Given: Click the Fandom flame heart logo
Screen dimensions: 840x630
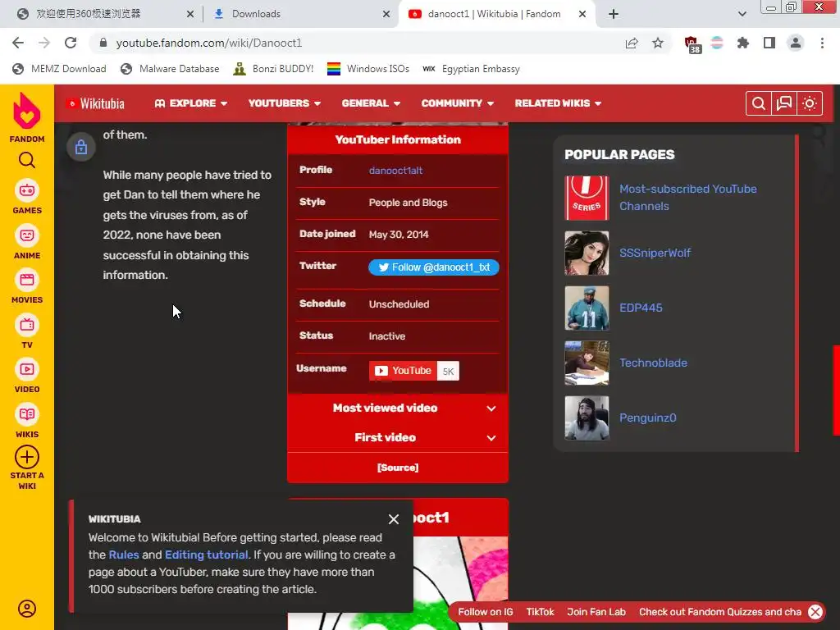Looking at the screenshot, I should tap(27, 111).
